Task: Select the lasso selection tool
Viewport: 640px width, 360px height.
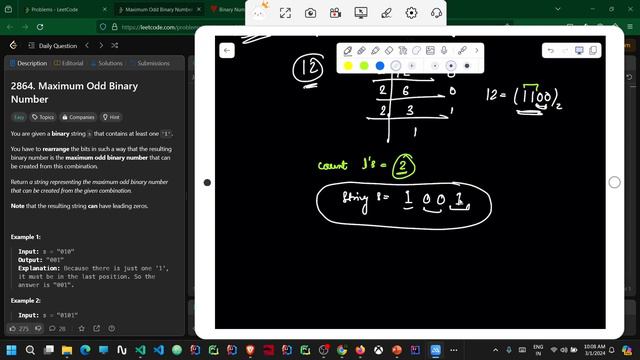Action: 416,51
